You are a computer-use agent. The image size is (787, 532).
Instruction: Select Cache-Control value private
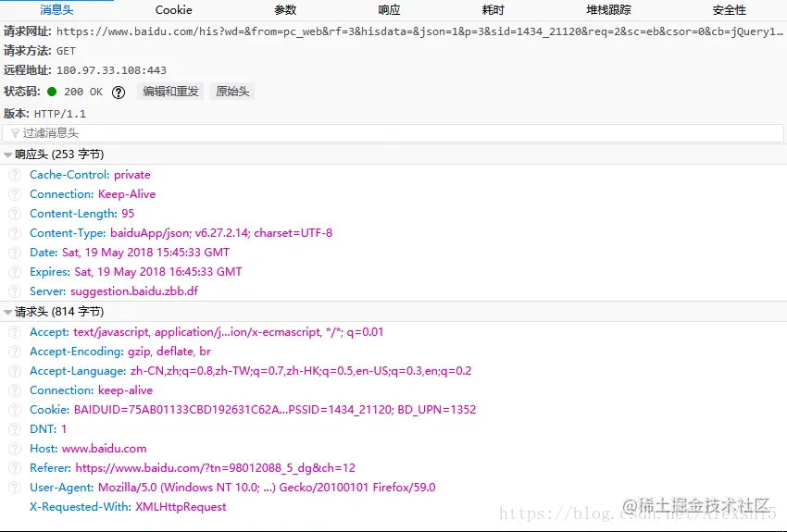pos(132,175)
